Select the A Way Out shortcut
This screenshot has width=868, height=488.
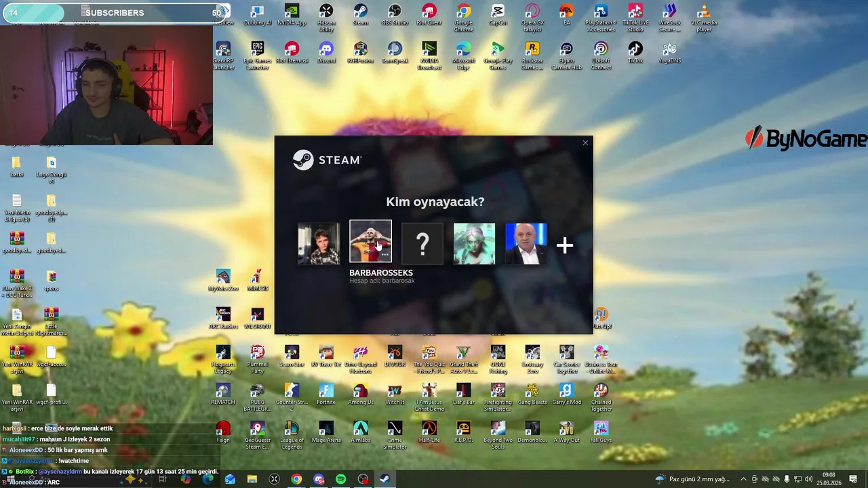click(x=566, y=433)
